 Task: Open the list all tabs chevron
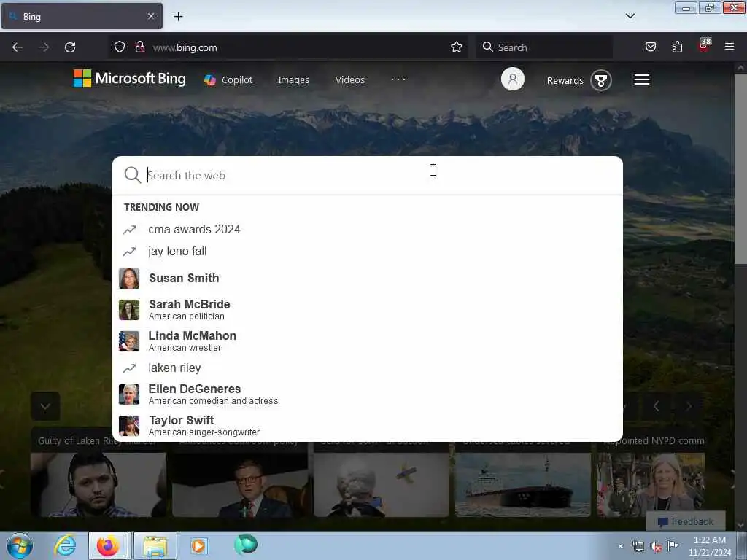click(630, 16)
